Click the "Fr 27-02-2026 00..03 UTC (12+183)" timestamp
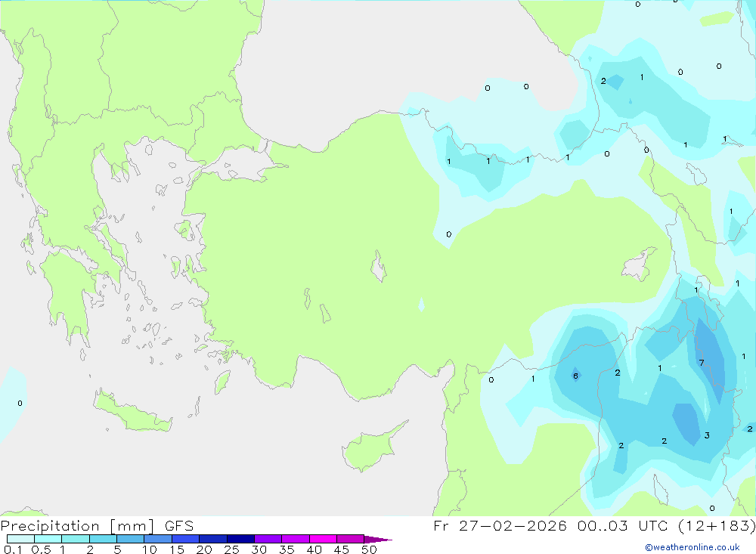 pyautogui.click(x=594, y=526)
